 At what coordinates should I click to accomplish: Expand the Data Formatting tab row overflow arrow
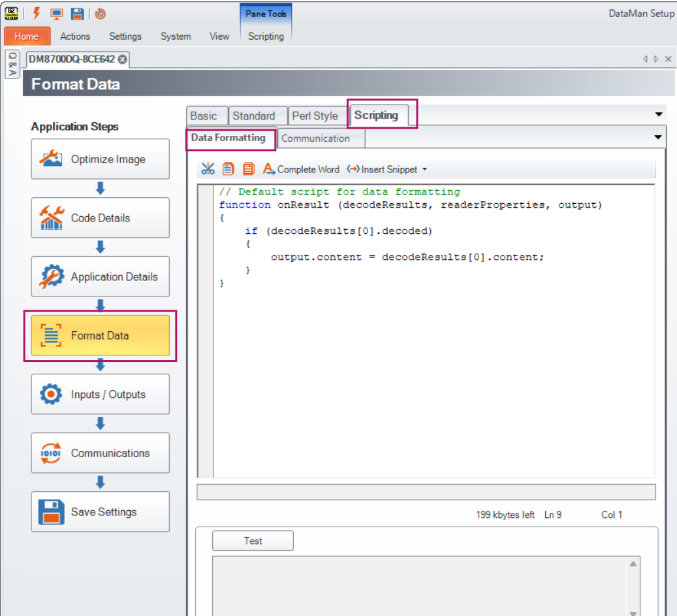click(658, 138)
